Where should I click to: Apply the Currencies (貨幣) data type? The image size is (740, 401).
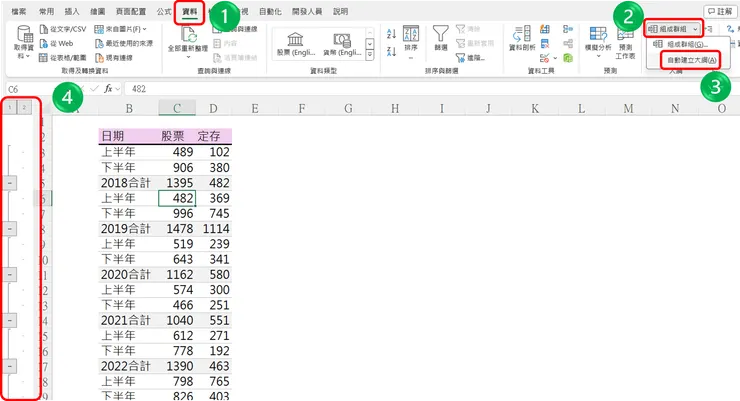342,45
